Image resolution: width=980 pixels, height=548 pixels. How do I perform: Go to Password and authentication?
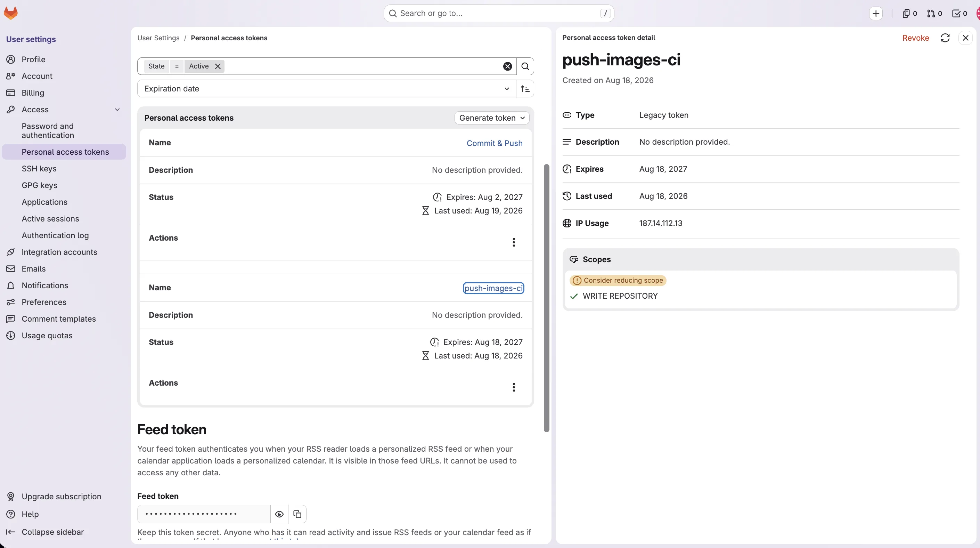64,130
